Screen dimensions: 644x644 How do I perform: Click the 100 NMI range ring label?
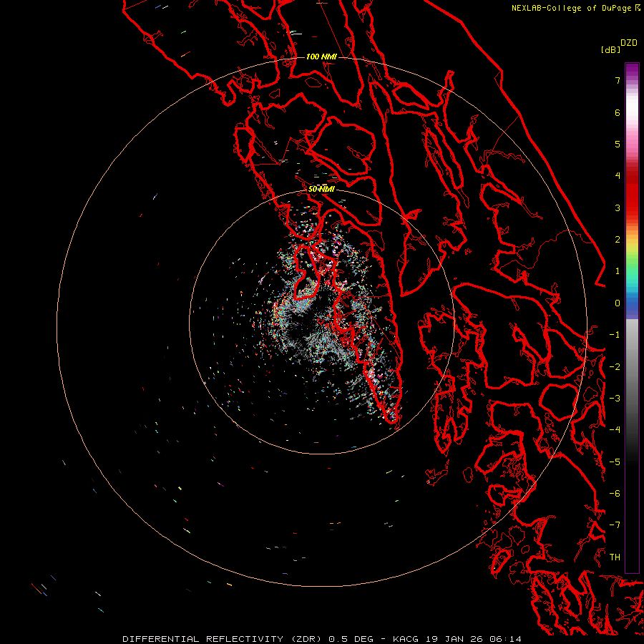pyautogui.click(x=321, y=57)
